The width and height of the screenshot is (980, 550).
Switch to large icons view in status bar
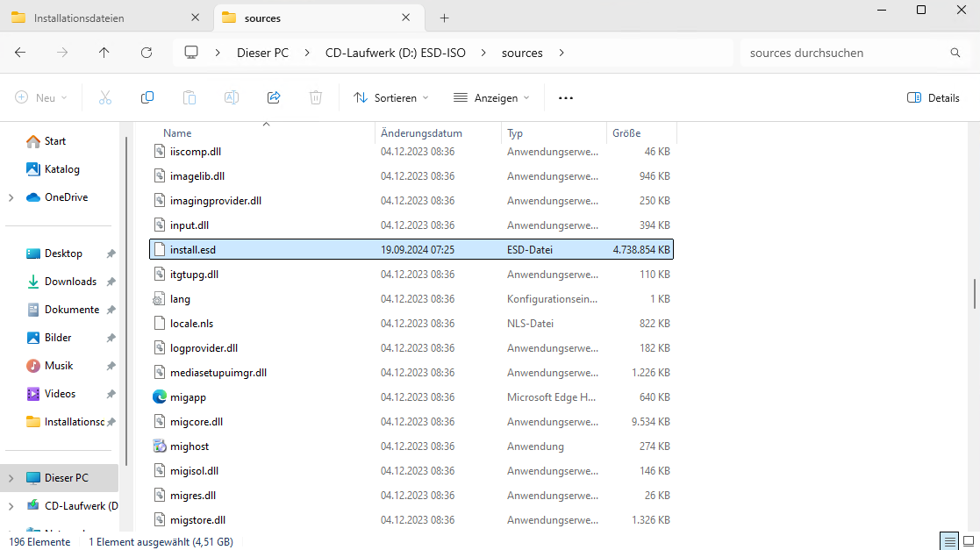point(969,541)
